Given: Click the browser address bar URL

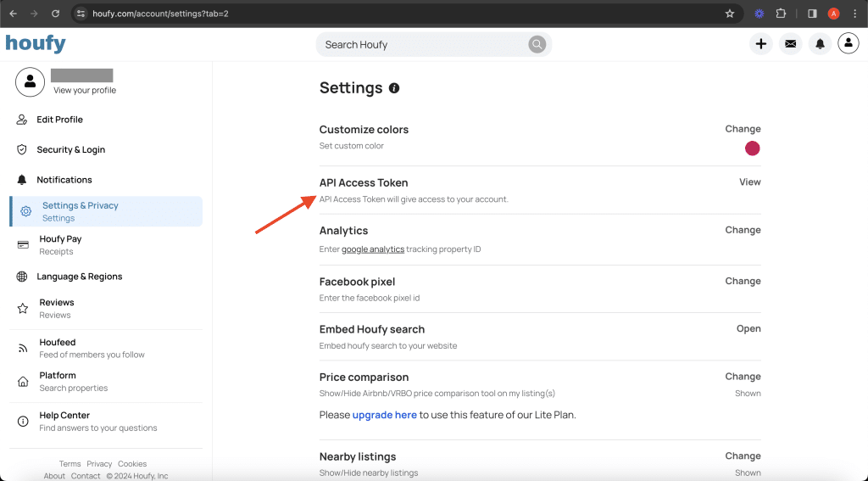Looking at the screenshot, I should click(x=160, y=14).
